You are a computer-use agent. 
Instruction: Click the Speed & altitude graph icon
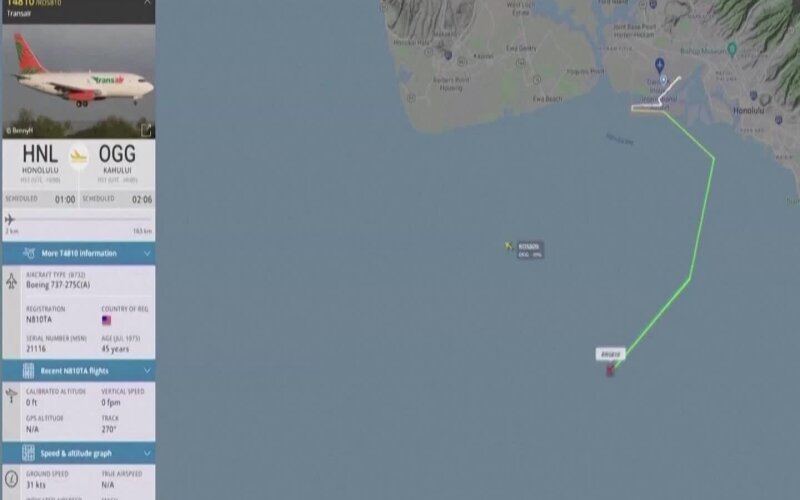pos(28,453)
